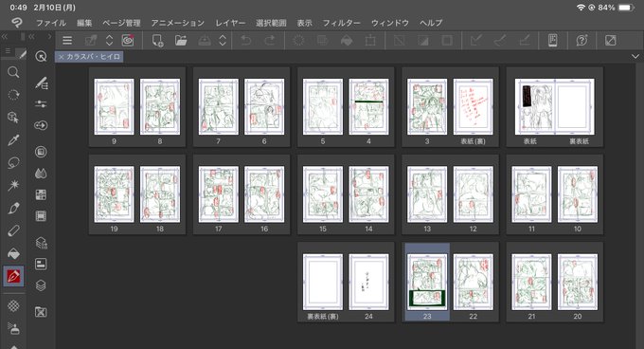Open the Layer stack palette icon
The width and height of the screenshot is (644, 349).
click(41, 285)
